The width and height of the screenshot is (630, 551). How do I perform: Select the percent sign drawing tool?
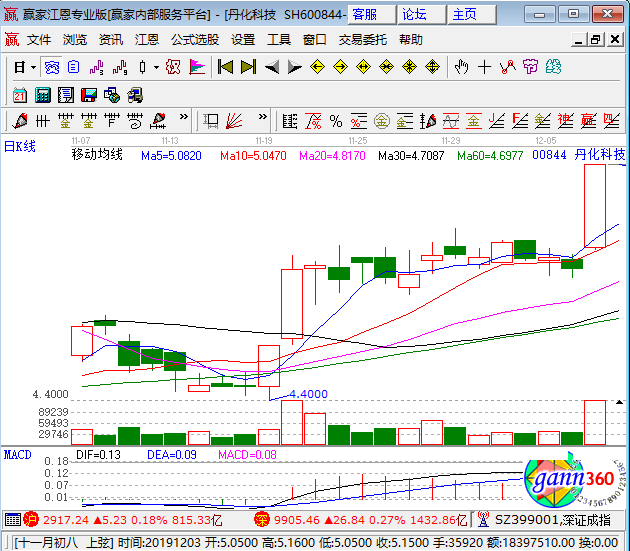pyautogui.click(x=335, y=121)
